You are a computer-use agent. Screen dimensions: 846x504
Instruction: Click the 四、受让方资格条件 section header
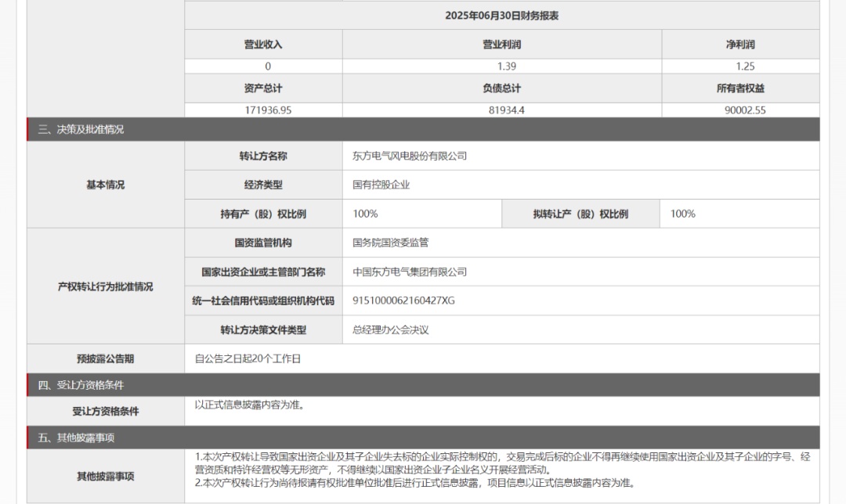(81, 385)
